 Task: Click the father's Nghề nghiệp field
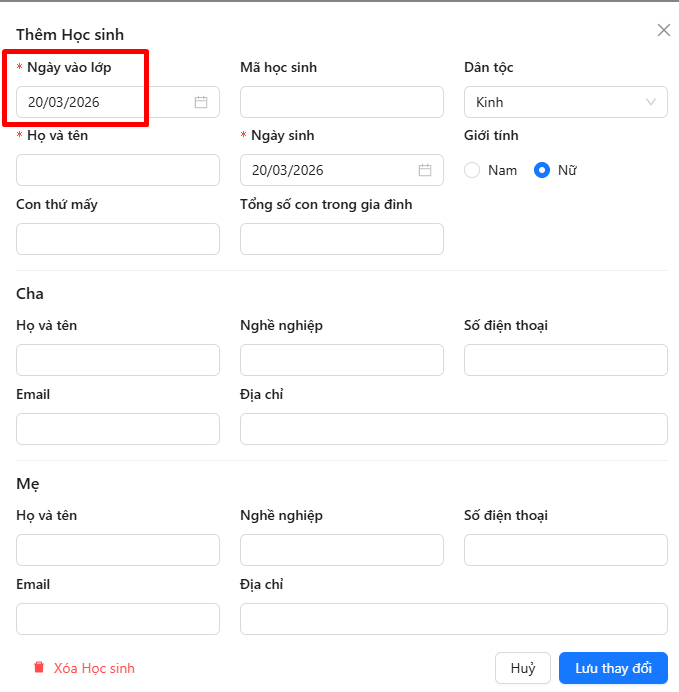[x=342, y=360]
